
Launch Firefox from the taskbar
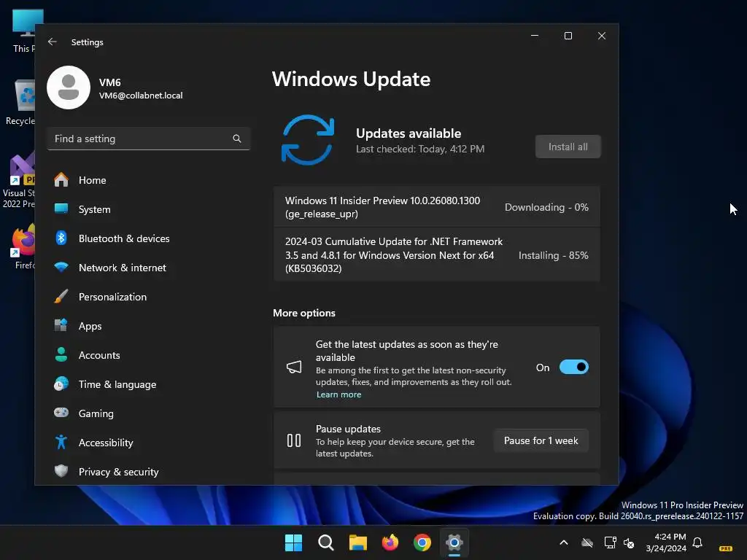390,542
